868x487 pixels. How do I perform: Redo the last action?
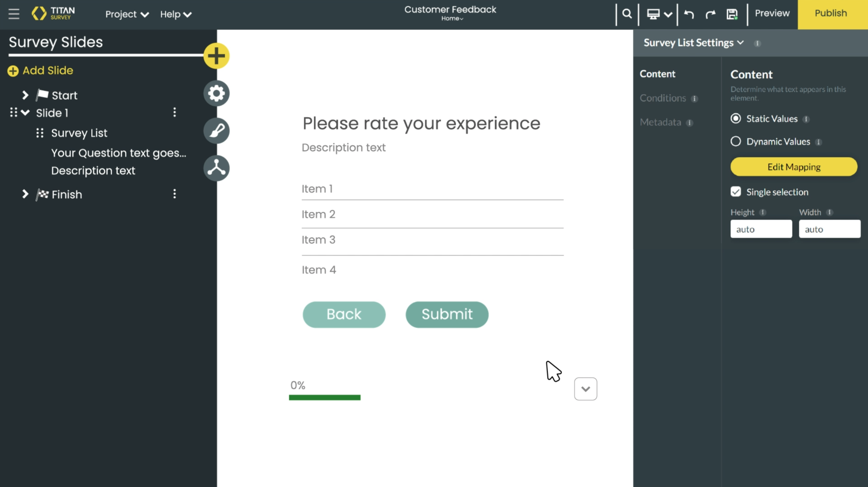point(710,14)
